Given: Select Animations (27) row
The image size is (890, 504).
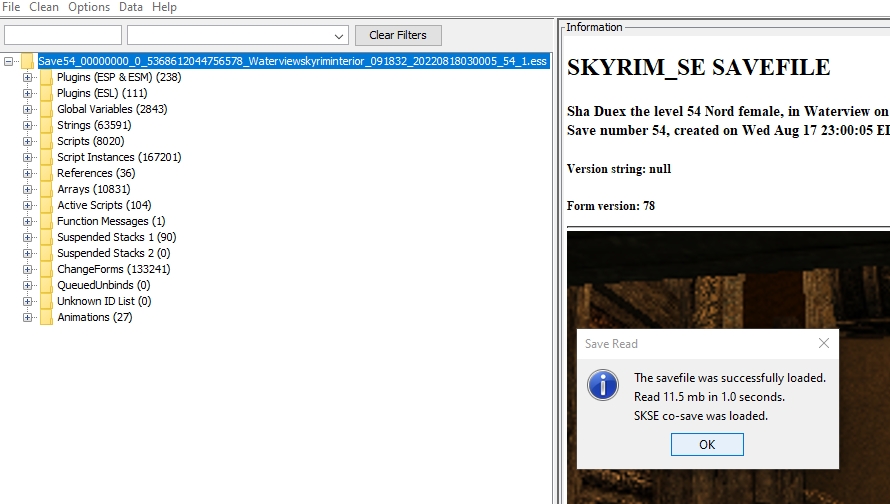Looking at the screenshot, I should (x=95, y=317).
